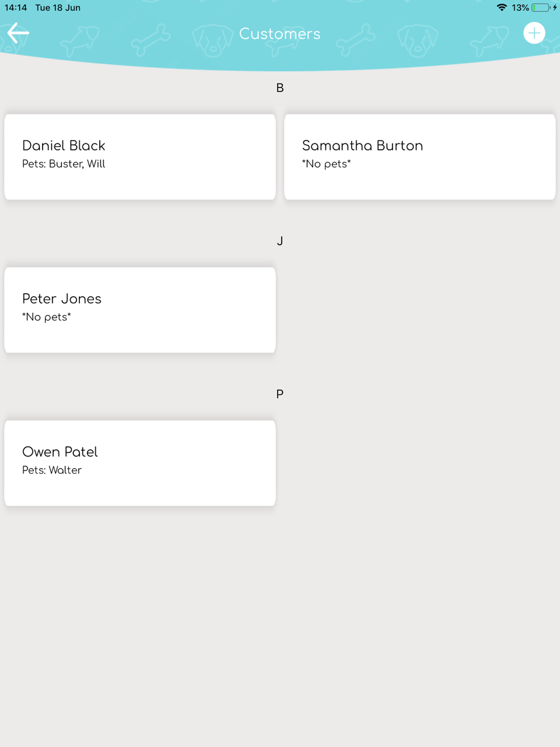Tap the battery indicator icon
The height and width of the screenshot is (747, 560).
tap(543, 7)
